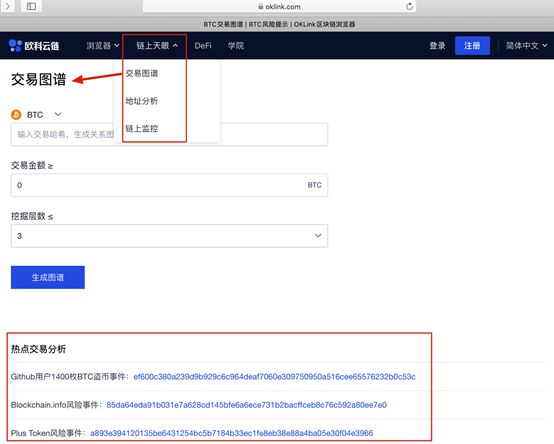Select 地址分析 from the menu
The height and width of the screenshot is (444, 554).
[142, 101]
